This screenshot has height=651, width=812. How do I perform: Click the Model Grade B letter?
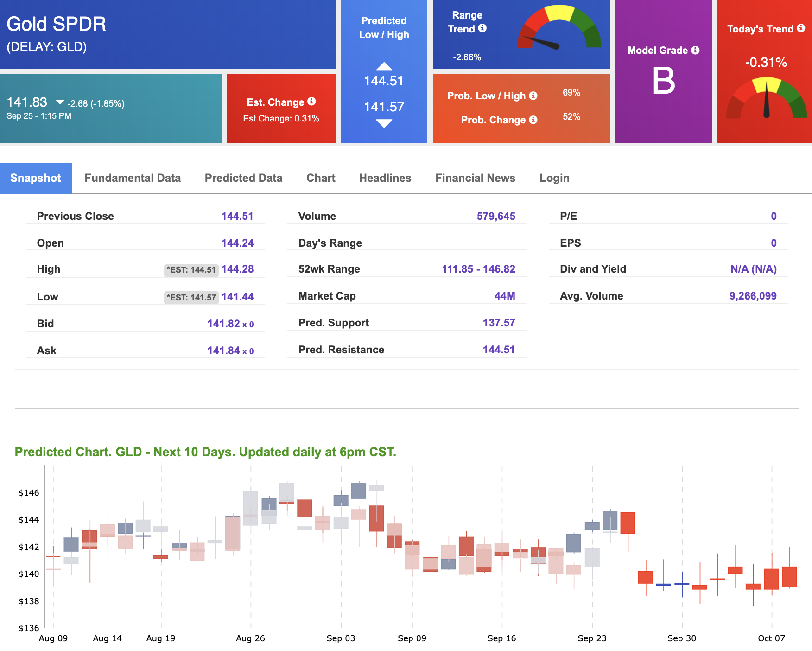[x=664, y=81]
